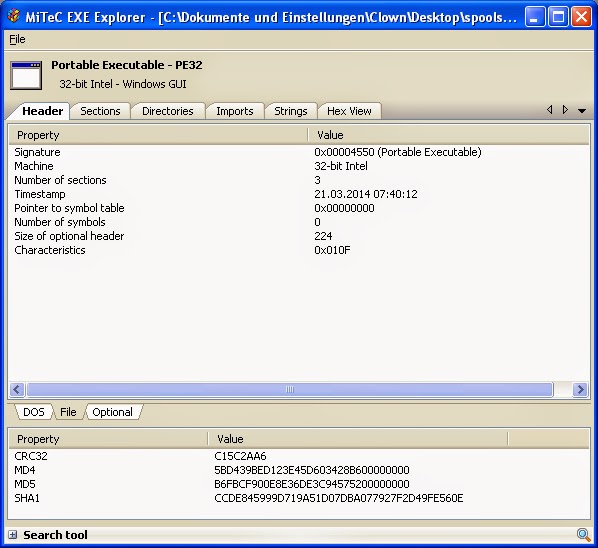Open the tab list dropdown arrow

pos(582,111)
